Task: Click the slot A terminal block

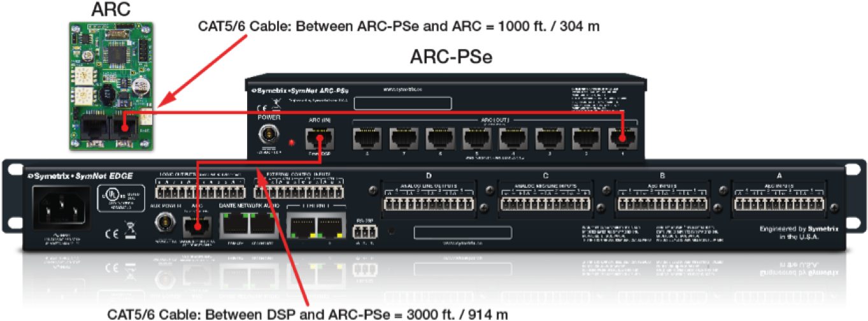Action: click(780, 204)
